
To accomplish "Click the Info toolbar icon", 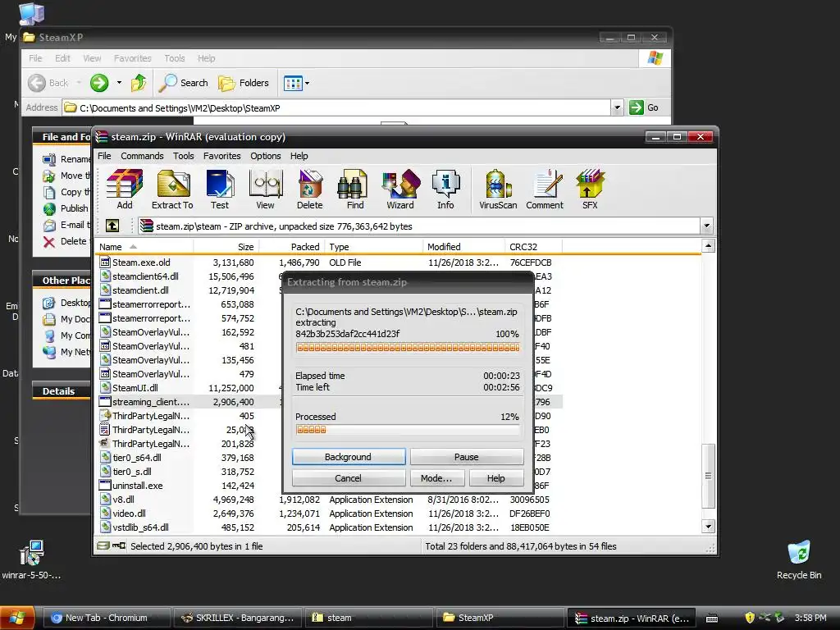I will point(445,189).
